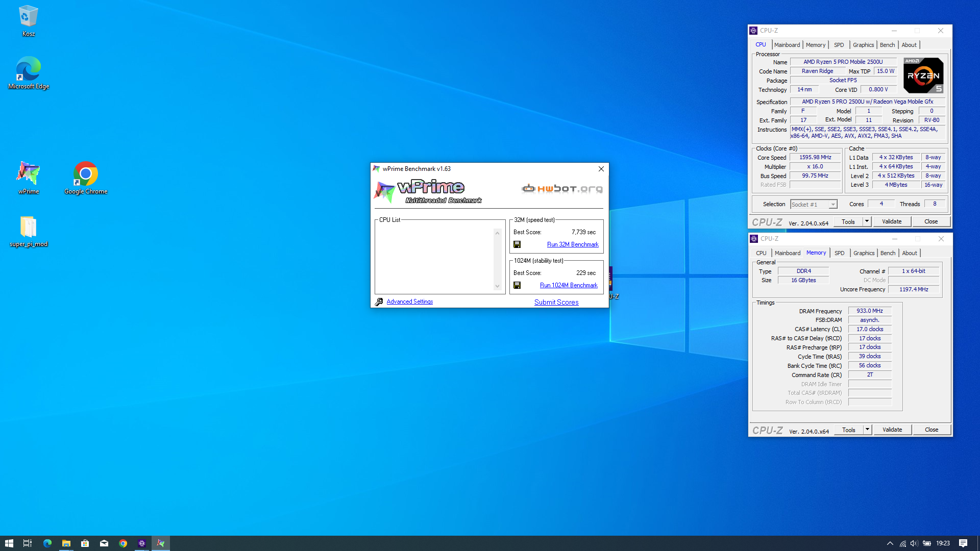Select the Google Chrome desktop shortcut
This screenshot has width=980, height=551.
point(86,178)
